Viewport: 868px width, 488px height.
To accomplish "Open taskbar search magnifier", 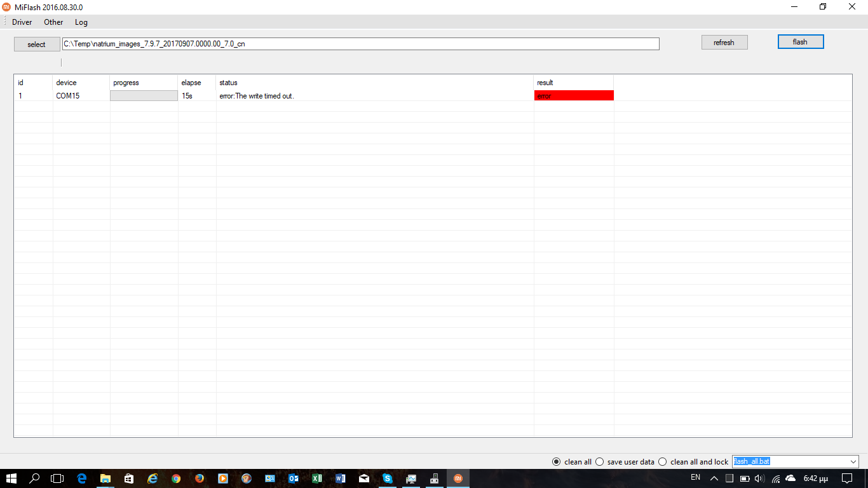I will pos(35,478).
